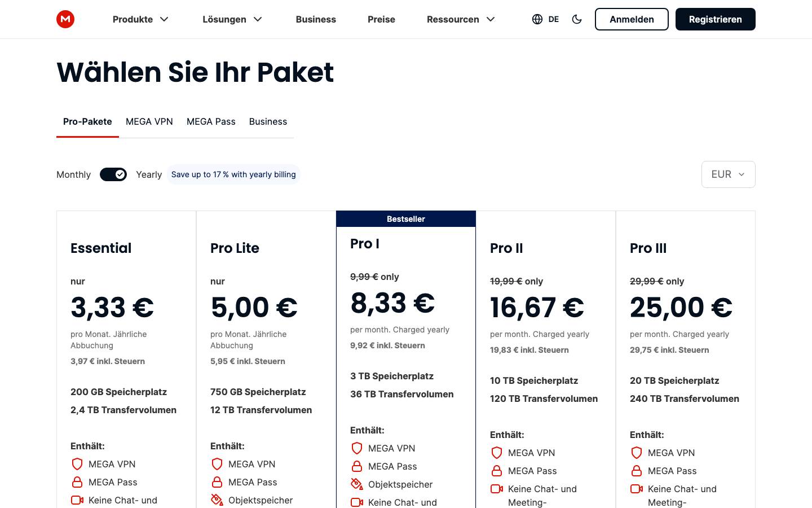812x508 pixels.
Task: Click MEGA Pass lock icon in Pro III
Action: (637, 471)
